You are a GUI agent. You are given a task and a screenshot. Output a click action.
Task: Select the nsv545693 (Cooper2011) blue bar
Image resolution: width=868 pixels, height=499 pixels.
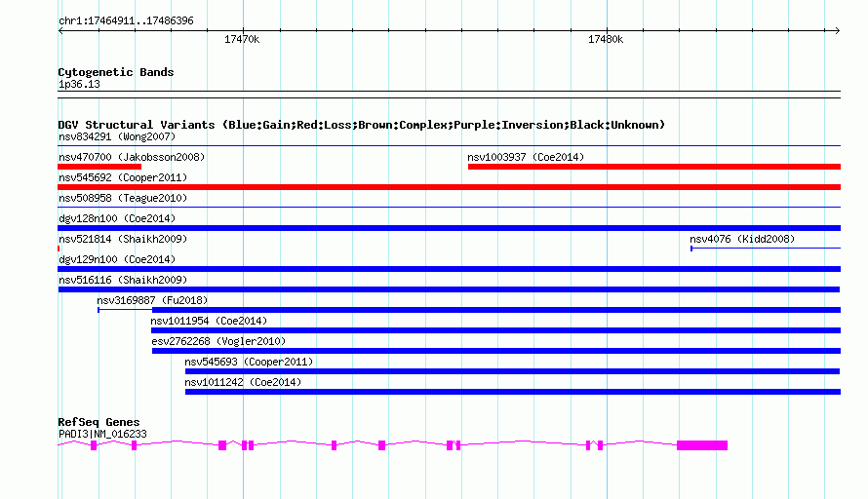pos(513,371)
